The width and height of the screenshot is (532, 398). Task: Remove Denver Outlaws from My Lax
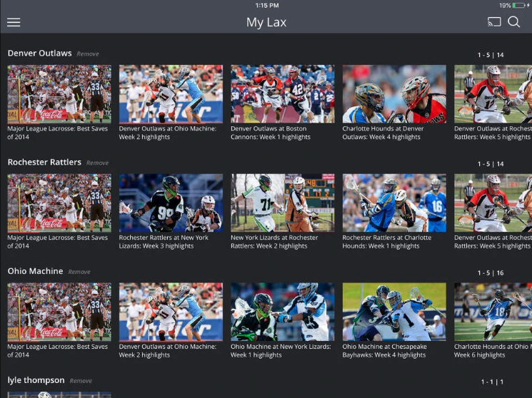pos(88,54)
